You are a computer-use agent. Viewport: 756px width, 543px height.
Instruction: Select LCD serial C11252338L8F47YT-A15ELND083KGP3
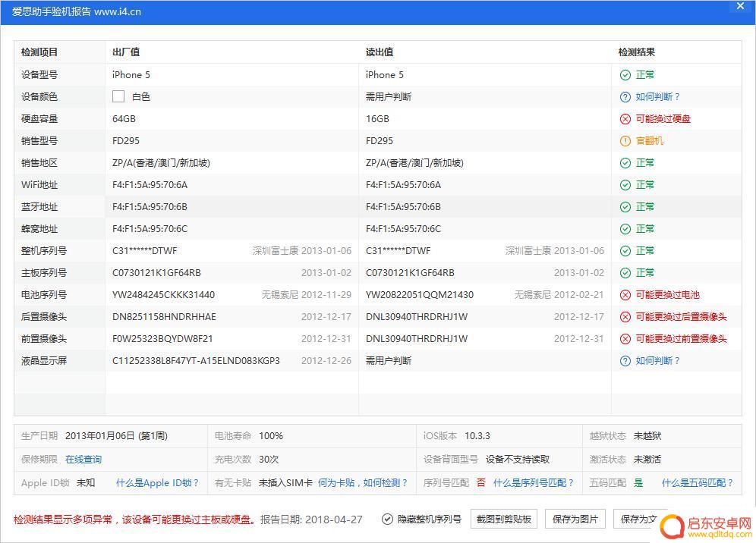tap(196, 361)
